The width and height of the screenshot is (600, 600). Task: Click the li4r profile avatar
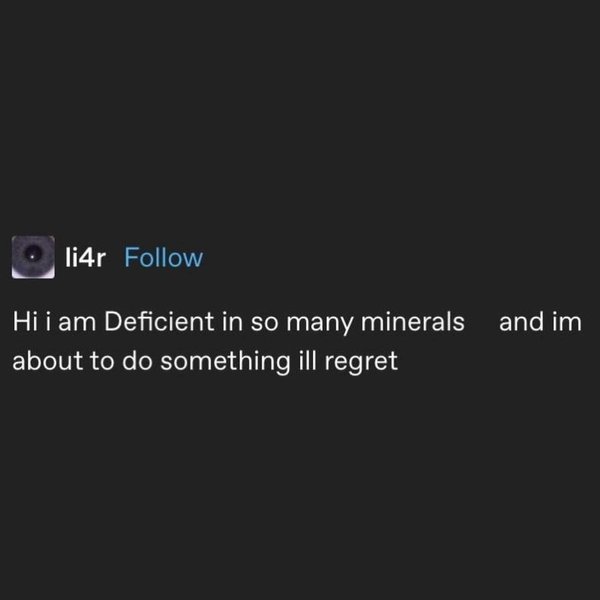34,258
